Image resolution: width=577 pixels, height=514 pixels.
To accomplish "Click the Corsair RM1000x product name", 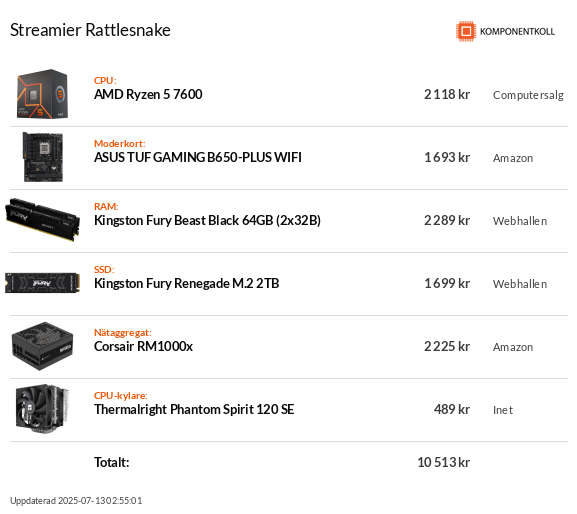I will (x=143, y=346).
